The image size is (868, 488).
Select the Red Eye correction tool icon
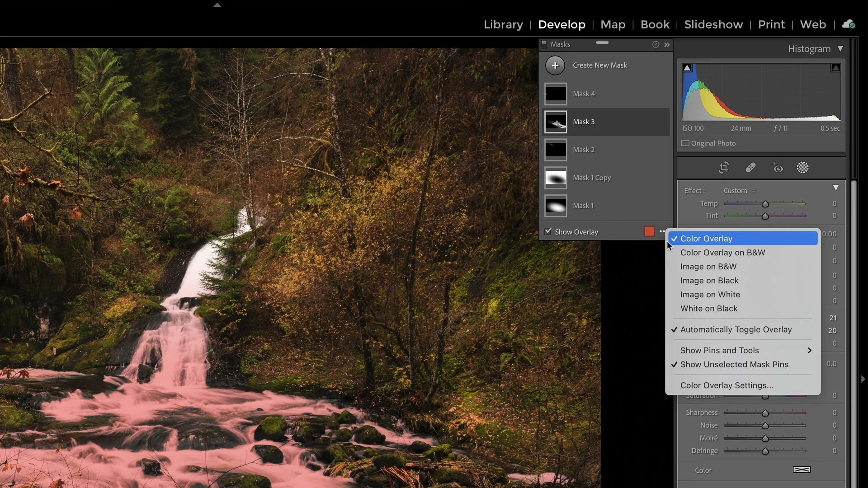coord(778,168)
